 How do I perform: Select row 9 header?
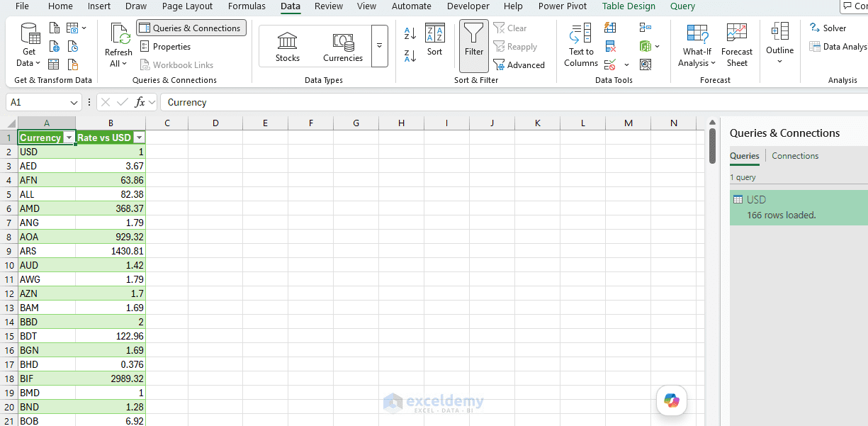[x=9, y=251]
